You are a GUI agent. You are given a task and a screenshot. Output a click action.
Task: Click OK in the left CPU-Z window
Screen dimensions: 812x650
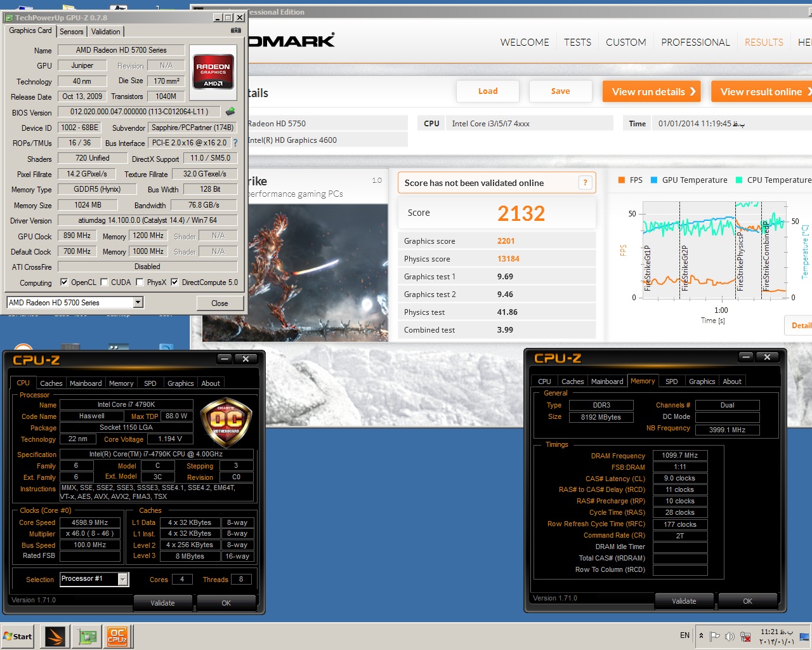(226, 603)
